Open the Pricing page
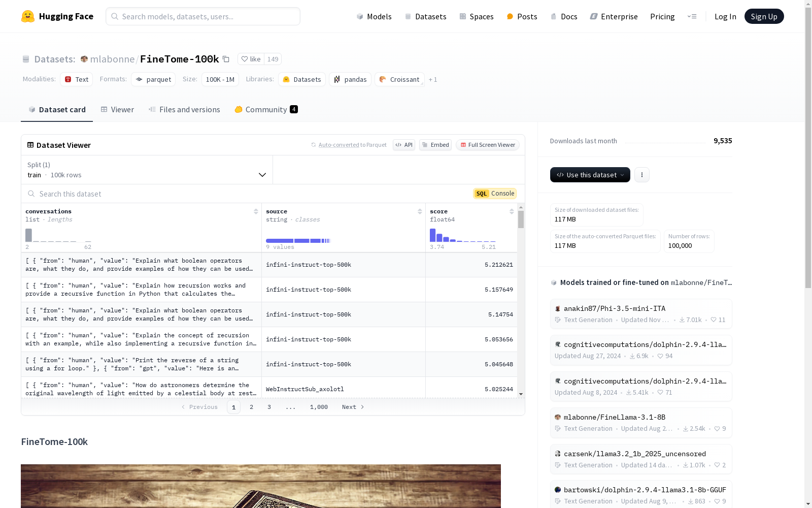The width and height of the screenshot is (812, 508). pyautogui.click(x=662, y=16)
